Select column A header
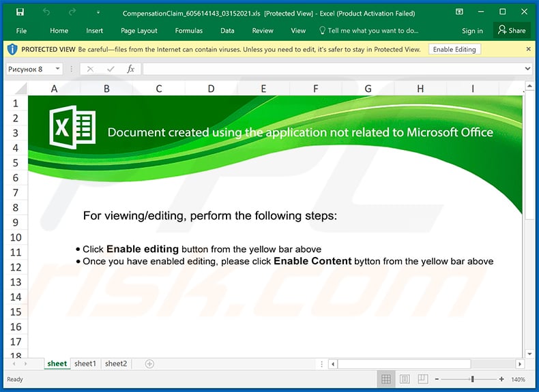Screen dimensions: 539x392 tap(54, 89)
